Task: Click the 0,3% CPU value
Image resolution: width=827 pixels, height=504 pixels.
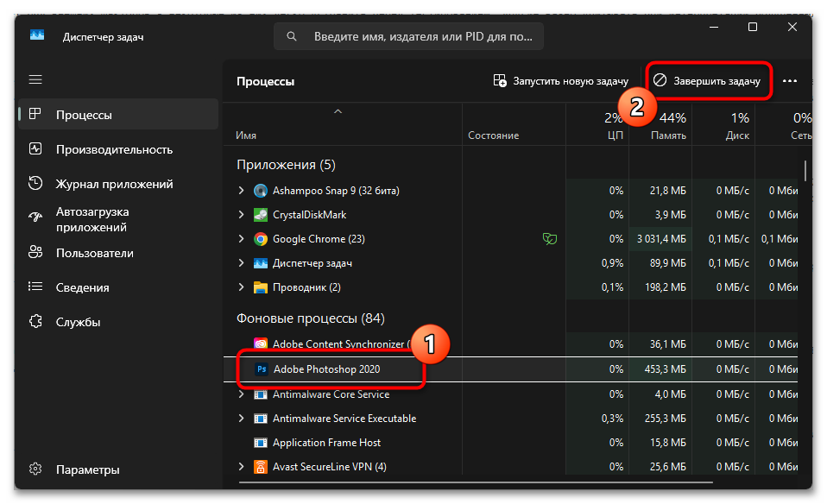Action: tap(612, 419)
